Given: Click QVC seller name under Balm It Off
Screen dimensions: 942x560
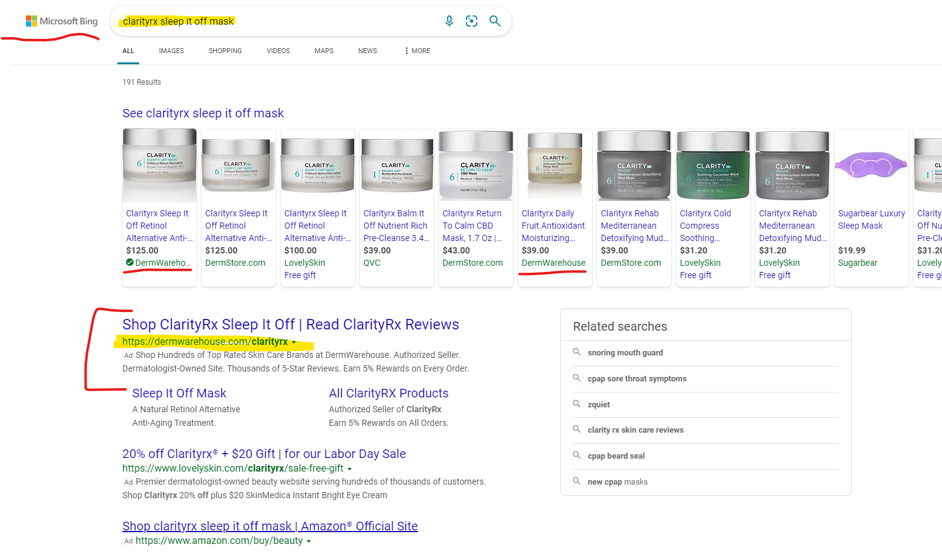Looking at the screenshot, I should click(372, 263).
